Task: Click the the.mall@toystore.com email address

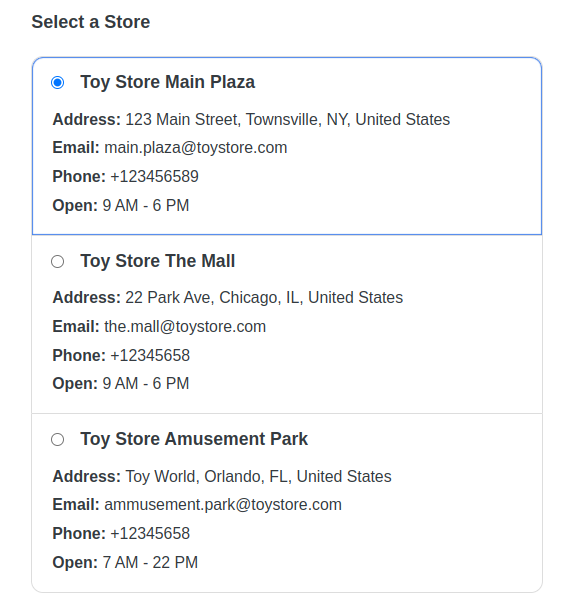Action: 185,326
